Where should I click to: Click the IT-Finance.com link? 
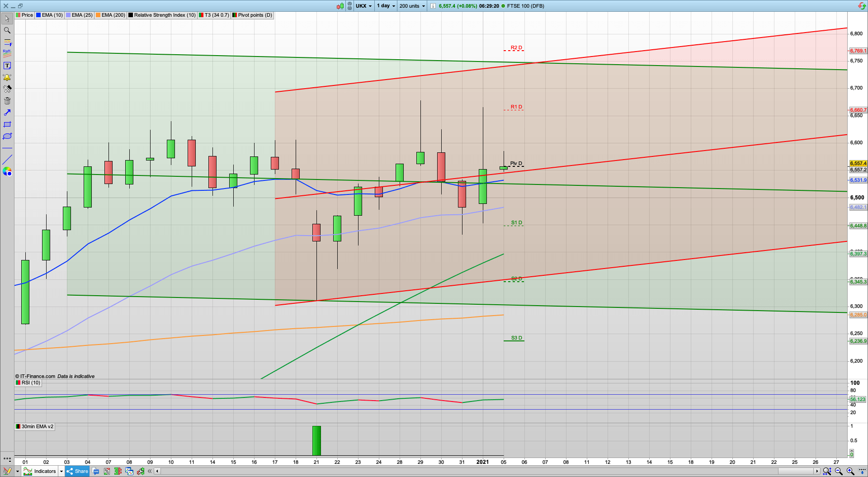(35, 376)
